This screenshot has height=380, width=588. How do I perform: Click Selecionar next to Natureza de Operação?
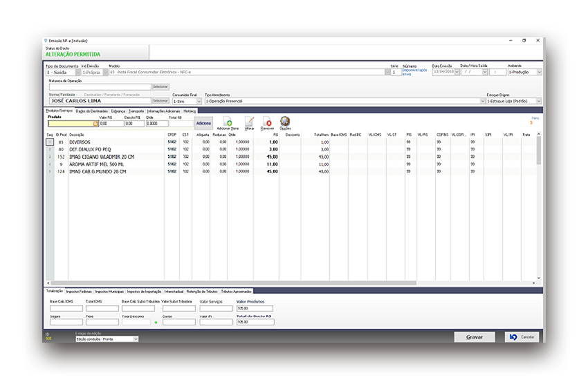pyautogui.click(x=160, y=86)
